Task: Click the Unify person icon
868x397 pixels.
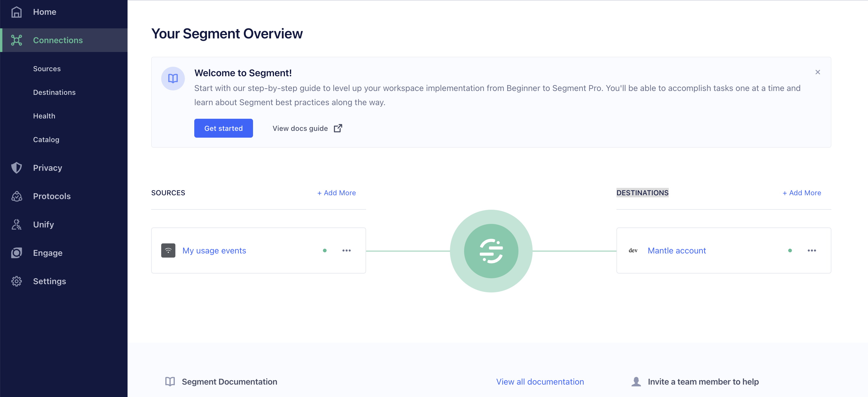Action: pos(17,224)
